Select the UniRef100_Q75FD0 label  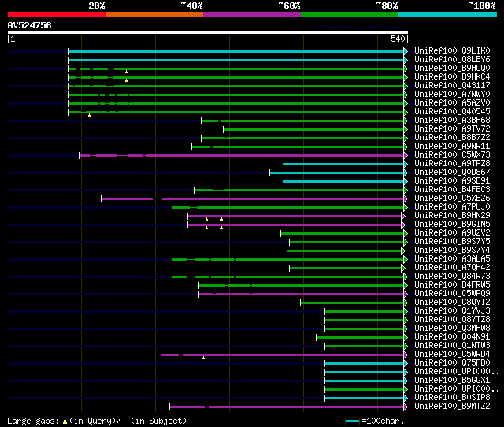click(452, 363)
